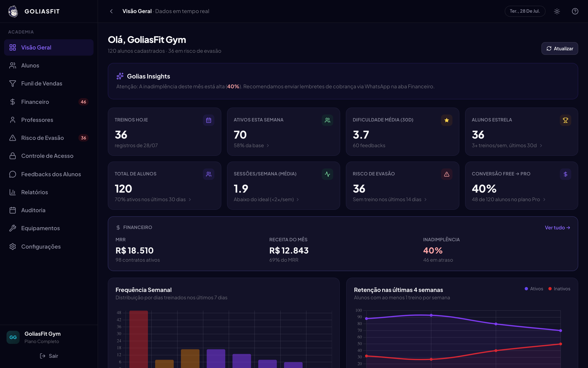Select Professores in sidebar menu
Image resolution: width=588 pixels, height=368 pixels.
pyautogui.click(x=49, y=120)
